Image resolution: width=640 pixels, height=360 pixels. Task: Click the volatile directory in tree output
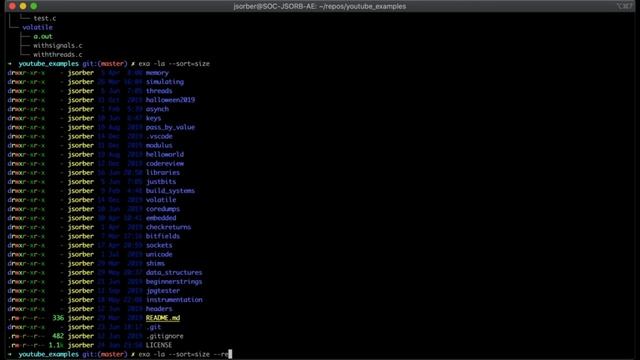[x=37, y=27]
